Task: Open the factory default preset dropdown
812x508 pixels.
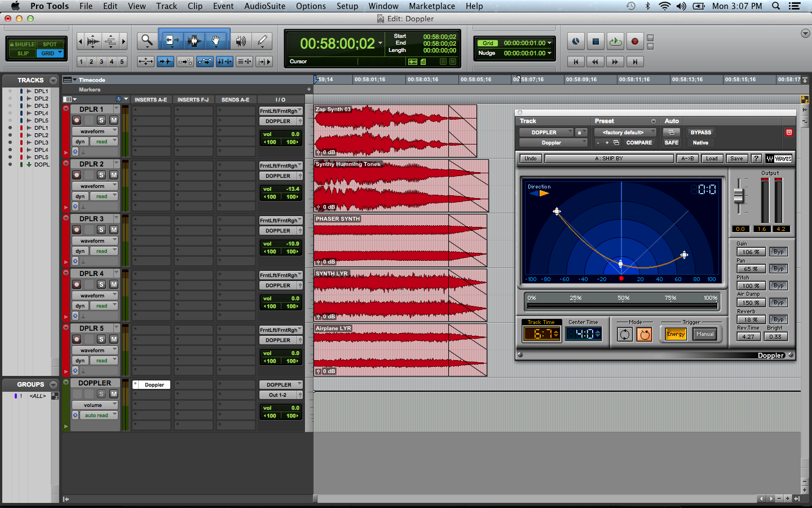Action: coord(625,133)
